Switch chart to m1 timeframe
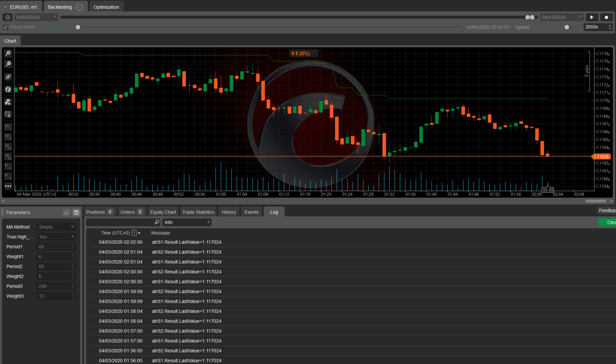This screenshot has width=616, height=364. tap(8, 127)
